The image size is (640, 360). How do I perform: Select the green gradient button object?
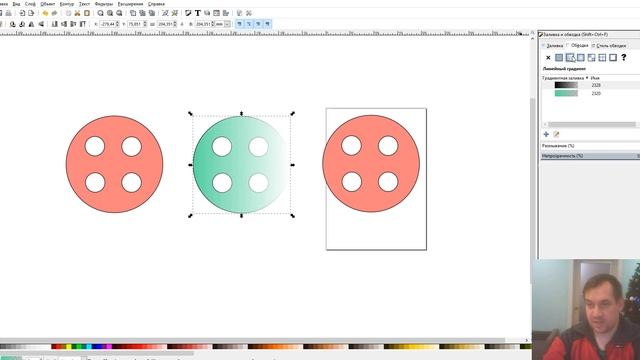[241, 164]
